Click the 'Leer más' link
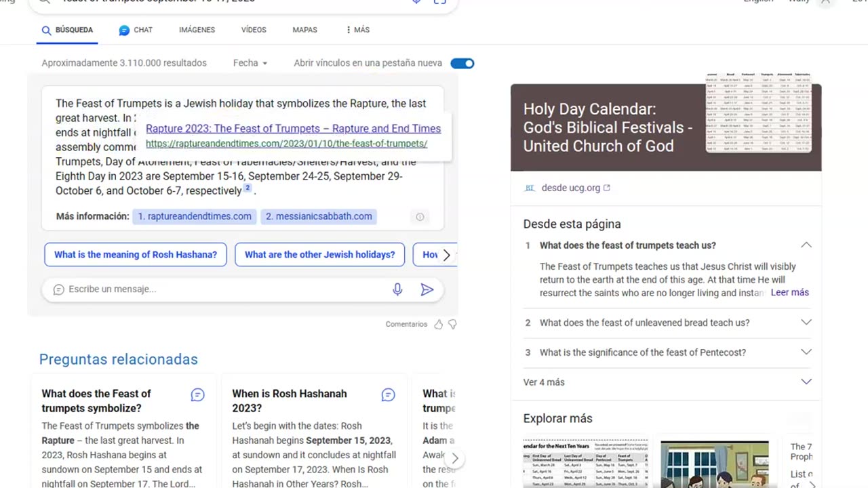The width and height of the screenshot is (868, 488). 790,293
